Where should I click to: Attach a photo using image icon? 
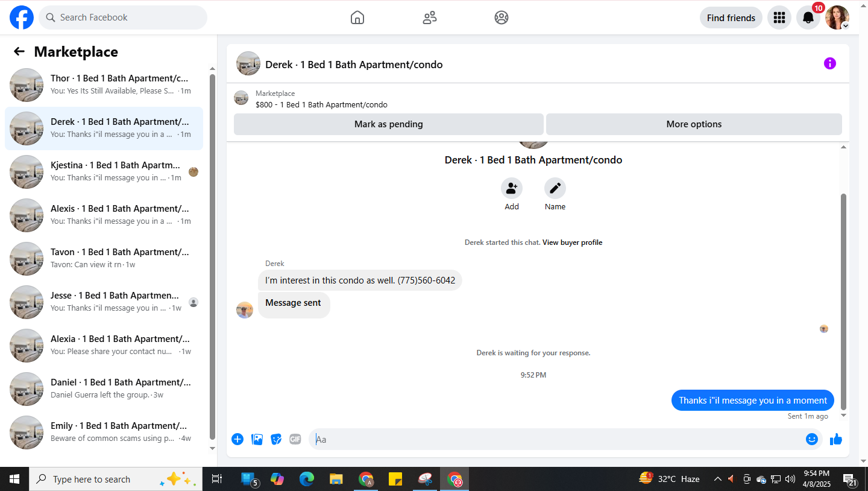click(257, 439)
